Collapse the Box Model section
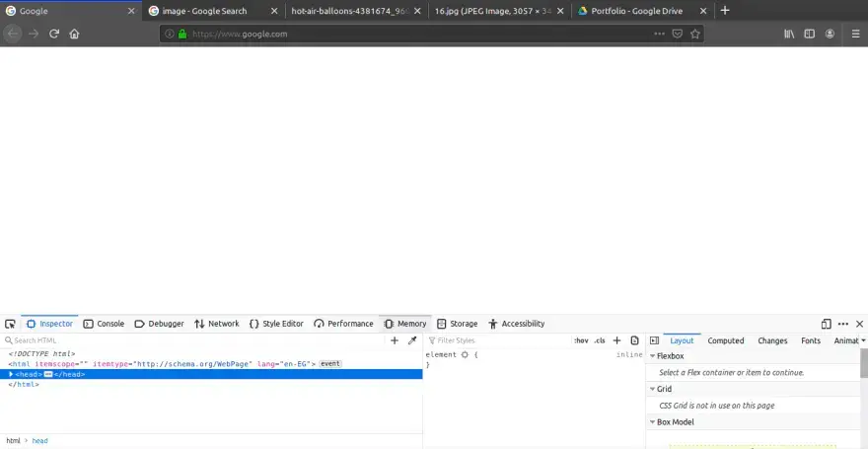 (x=652, y=422)
